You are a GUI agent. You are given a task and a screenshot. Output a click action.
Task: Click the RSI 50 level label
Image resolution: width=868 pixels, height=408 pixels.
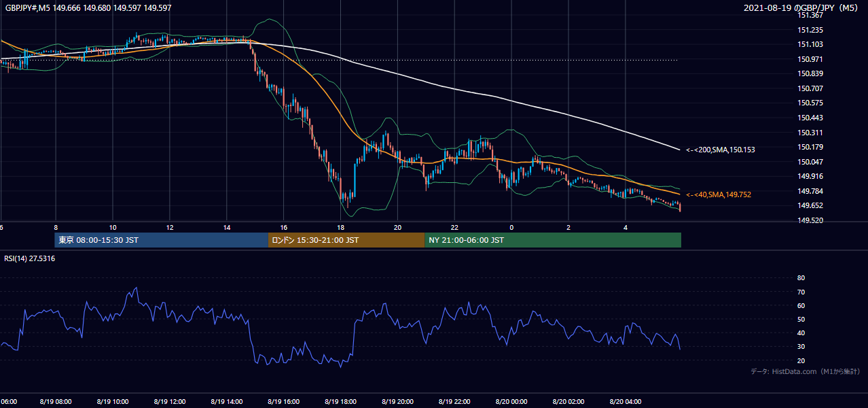(801, 319)
